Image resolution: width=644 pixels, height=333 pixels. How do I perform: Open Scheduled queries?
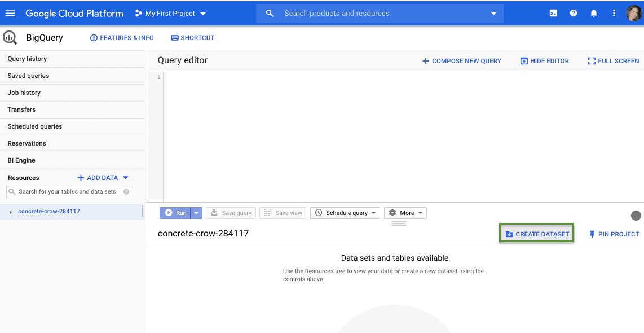tap(72, 126)
